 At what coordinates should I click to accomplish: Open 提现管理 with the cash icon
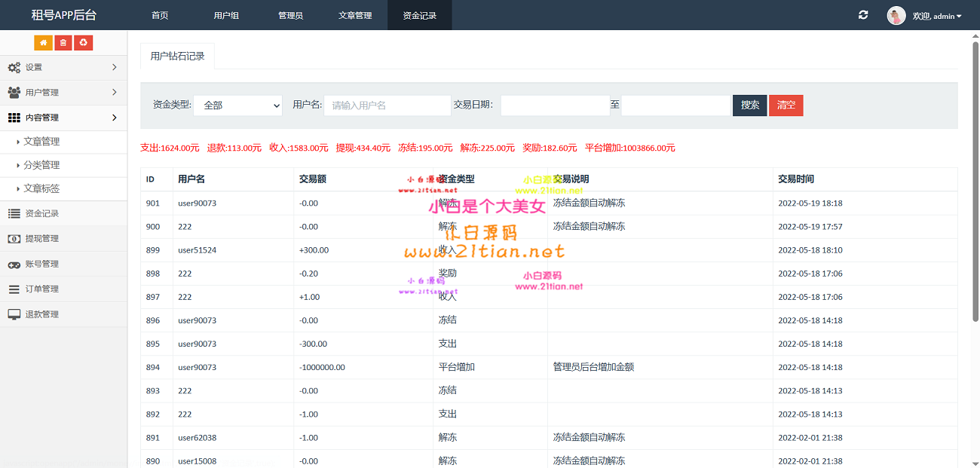tap(41, 239)
